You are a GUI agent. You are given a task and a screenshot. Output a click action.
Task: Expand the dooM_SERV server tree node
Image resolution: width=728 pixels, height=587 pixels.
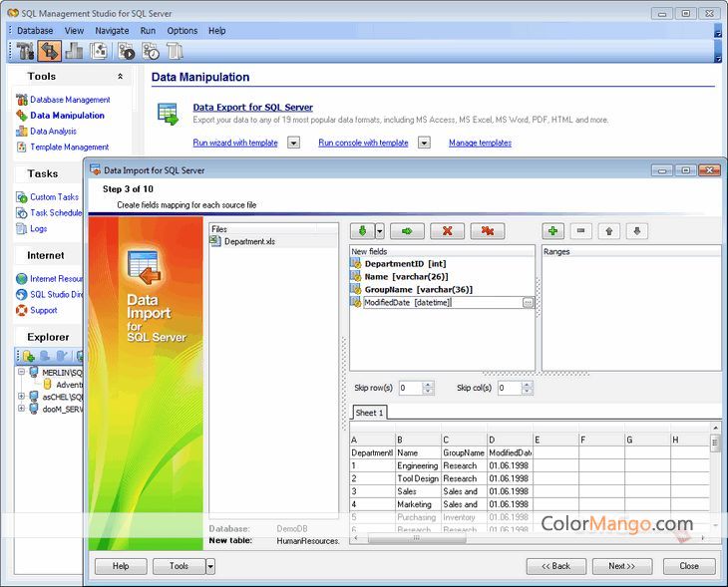tap(21, 409)
